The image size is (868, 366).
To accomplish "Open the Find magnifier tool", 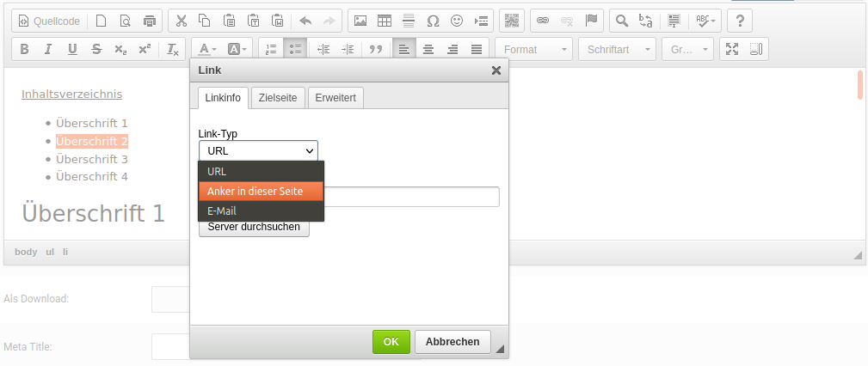I will click(x=621, y=21).
